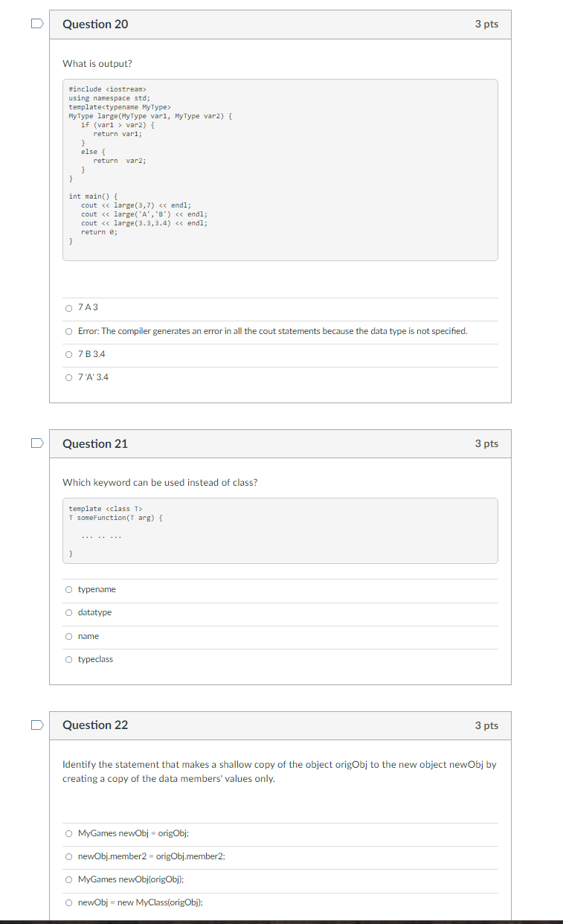Select 'newObj = new MyClass(origObj);' option

click(x=68, y=902)
